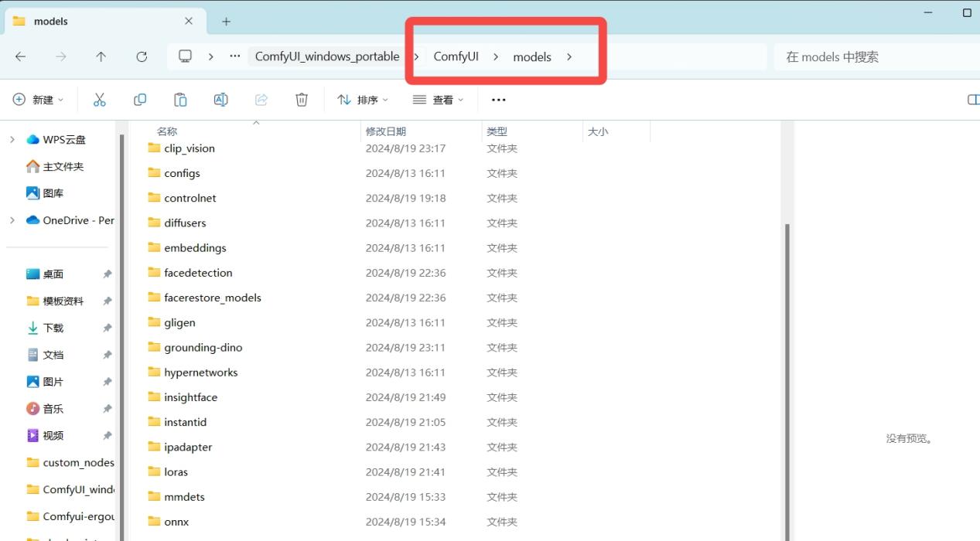Screen dimensions: 980x541
Task: Select OneDrive in the sidebar
Action: (x=78, y=220)
